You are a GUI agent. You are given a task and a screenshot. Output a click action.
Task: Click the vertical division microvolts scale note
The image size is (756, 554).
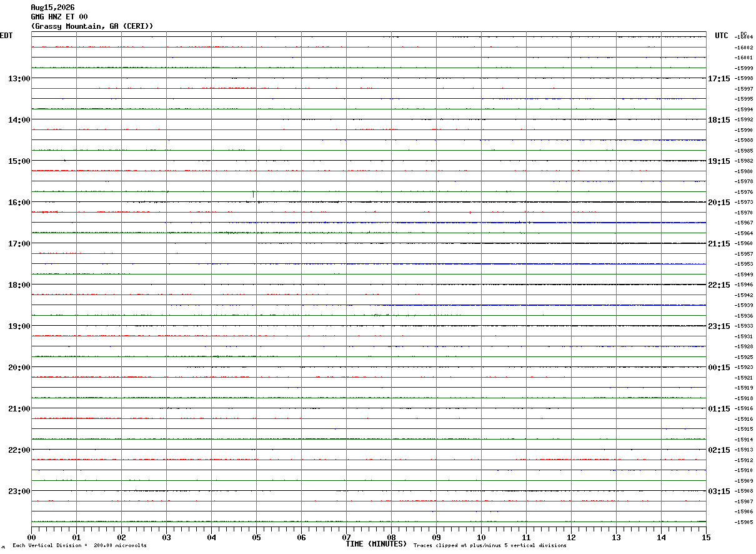79,546
